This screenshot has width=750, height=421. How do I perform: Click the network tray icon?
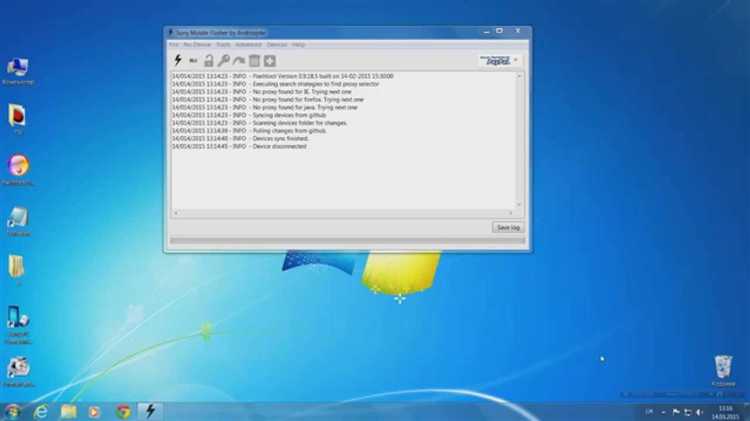[x=687, y=412]
